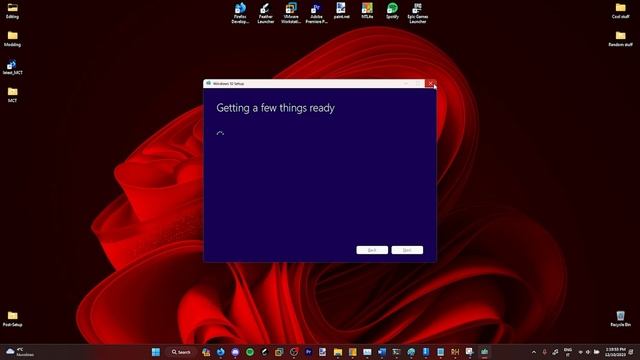The image size is (640, 360).
Task: Open Adobe Premiere Pro from the taskbar
Action: (x=309, y=352)
